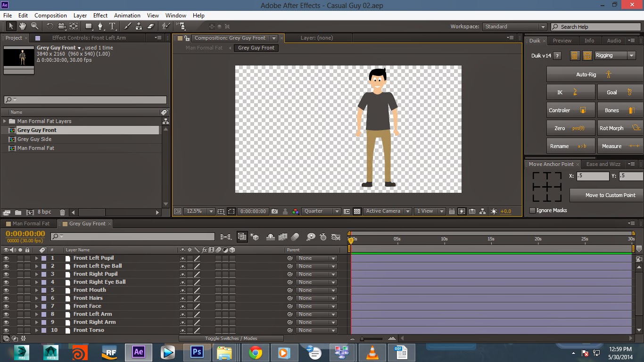The width and height of the screenshot is (644, 362).
Task: Launch Photoshop from the taskbar
Action: click(x=197, y=352)
